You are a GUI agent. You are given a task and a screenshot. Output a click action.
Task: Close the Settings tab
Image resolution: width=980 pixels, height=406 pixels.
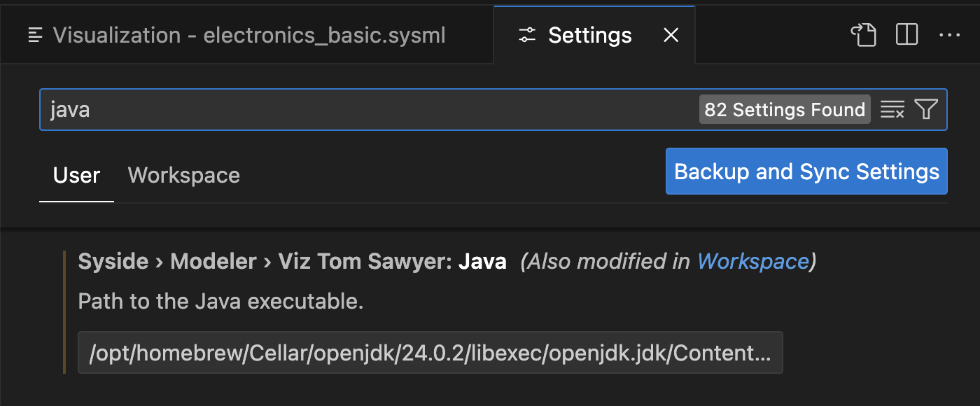click(671, 35)
